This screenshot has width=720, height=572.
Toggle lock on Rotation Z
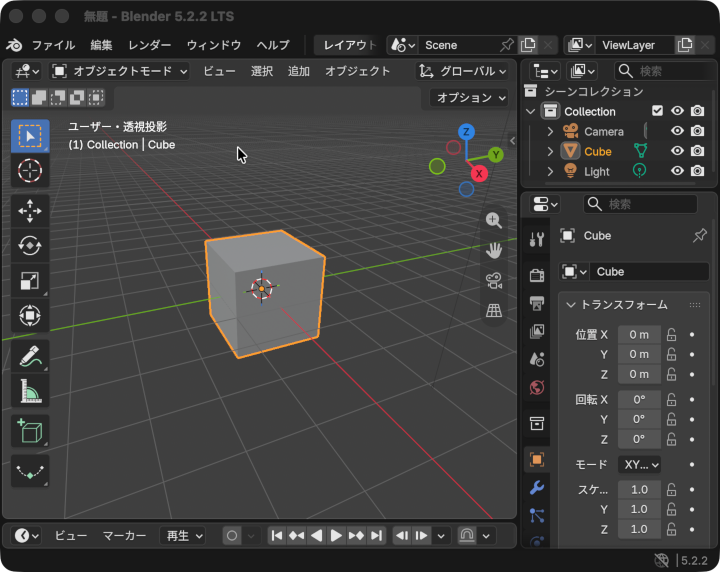[671, 439]
